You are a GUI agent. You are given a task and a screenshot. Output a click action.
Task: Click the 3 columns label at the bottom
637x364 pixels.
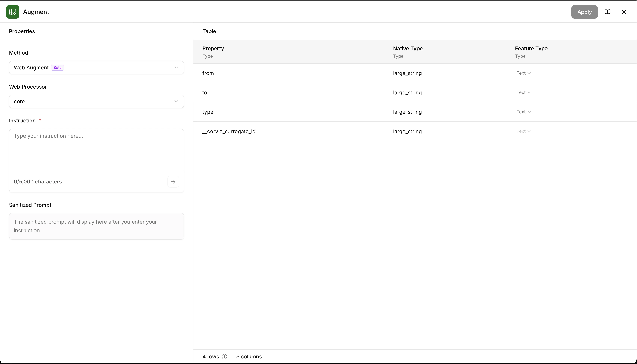[x=249, y=357]
